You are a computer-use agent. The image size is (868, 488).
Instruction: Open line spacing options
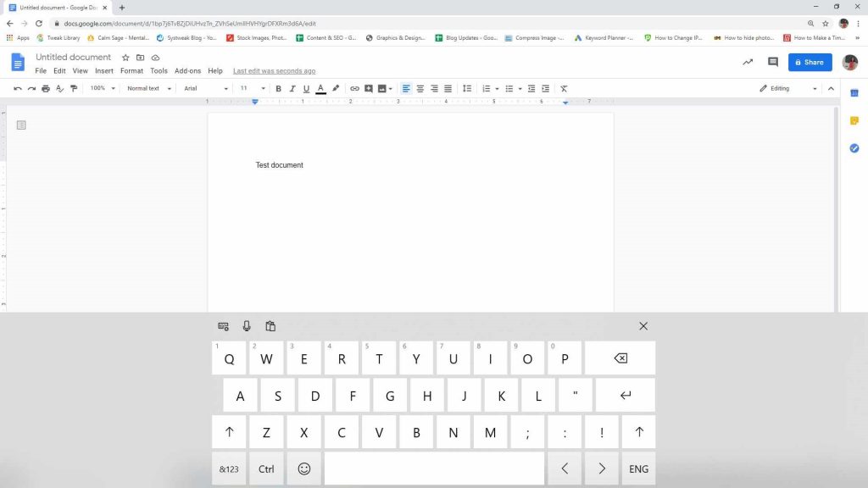[x=467, y=88]
